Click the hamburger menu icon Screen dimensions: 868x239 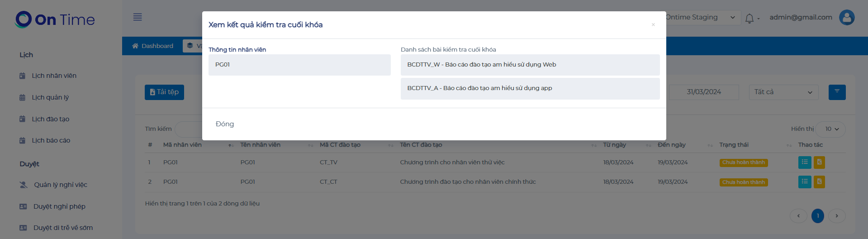[x=138, y=17]
